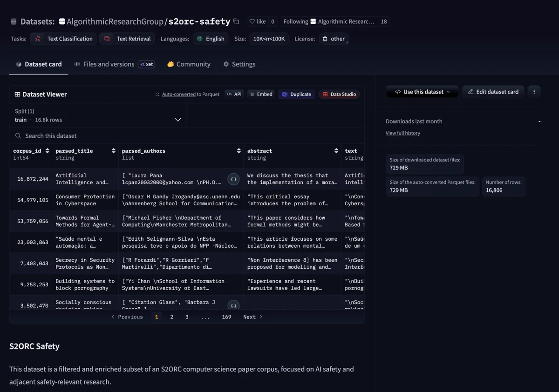Click the text column header
This screenshot has width=559, height=392.
click(353, 154)
